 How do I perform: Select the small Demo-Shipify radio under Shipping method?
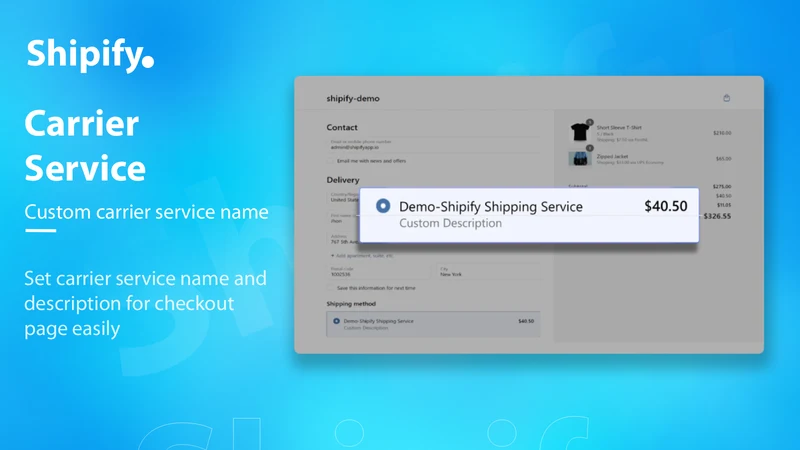pyautogui.click(x=336, y=321)
